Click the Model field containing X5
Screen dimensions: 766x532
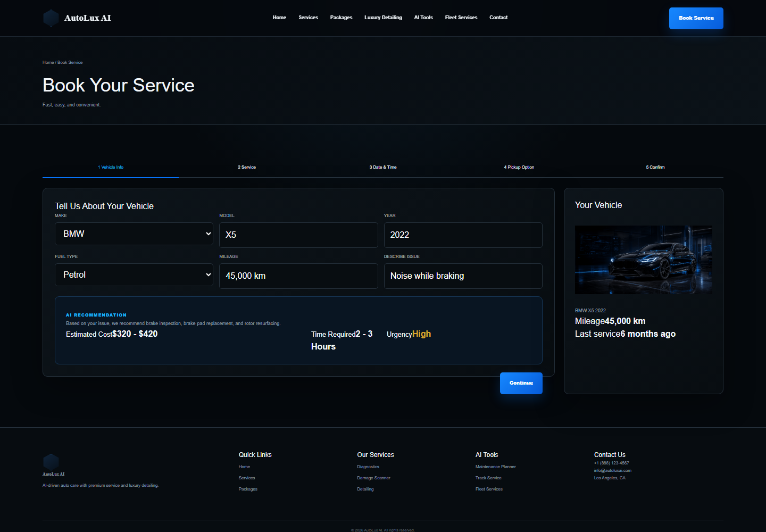(x=298, y=235)
